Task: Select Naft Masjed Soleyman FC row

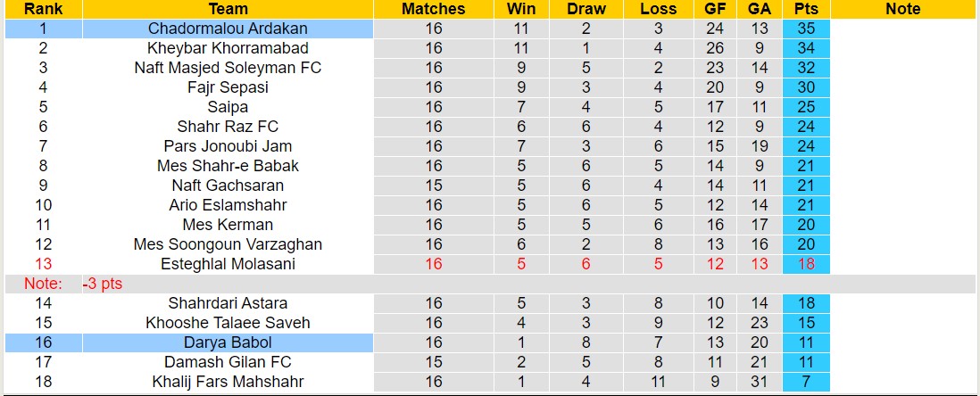Action: [x=228, y=68]
